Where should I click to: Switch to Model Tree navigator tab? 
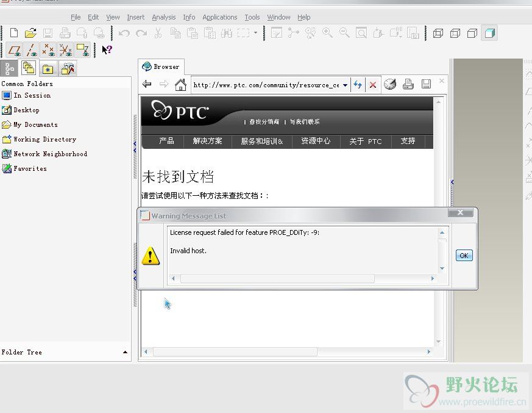coord(10,68)
